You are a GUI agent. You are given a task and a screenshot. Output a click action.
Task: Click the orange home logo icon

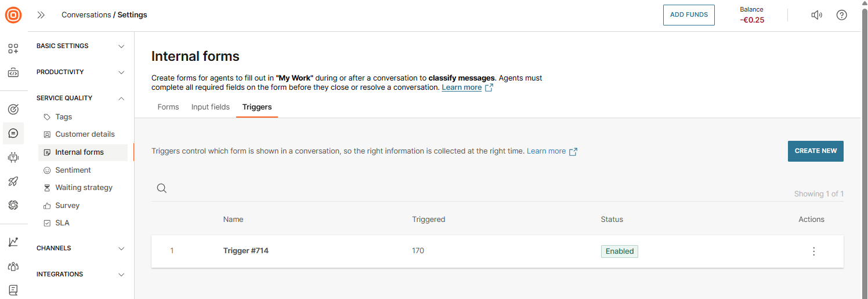click(13, 15)
